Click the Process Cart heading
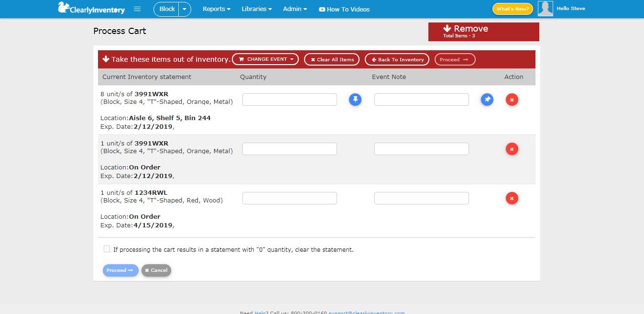Viewport: 644px width, 314px height. click(x=120, y=31)
